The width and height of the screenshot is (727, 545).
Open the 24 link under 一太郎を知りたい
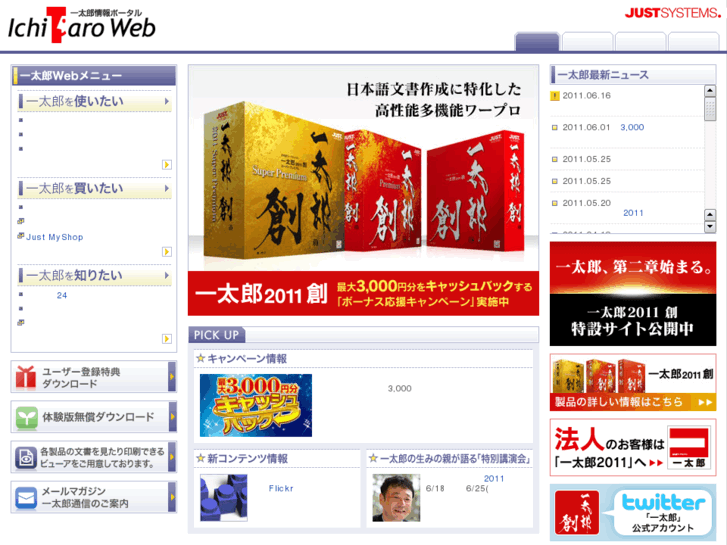[62, 295]
